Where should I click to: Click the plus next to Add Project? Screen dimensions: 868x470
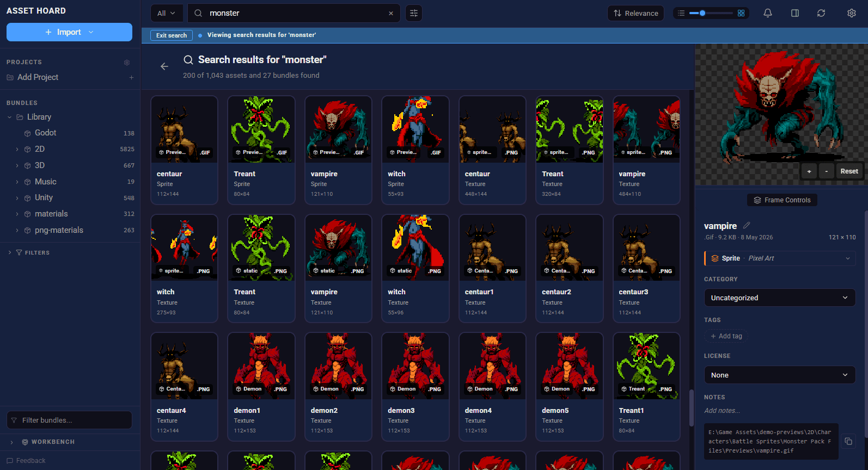coord(131,77)
